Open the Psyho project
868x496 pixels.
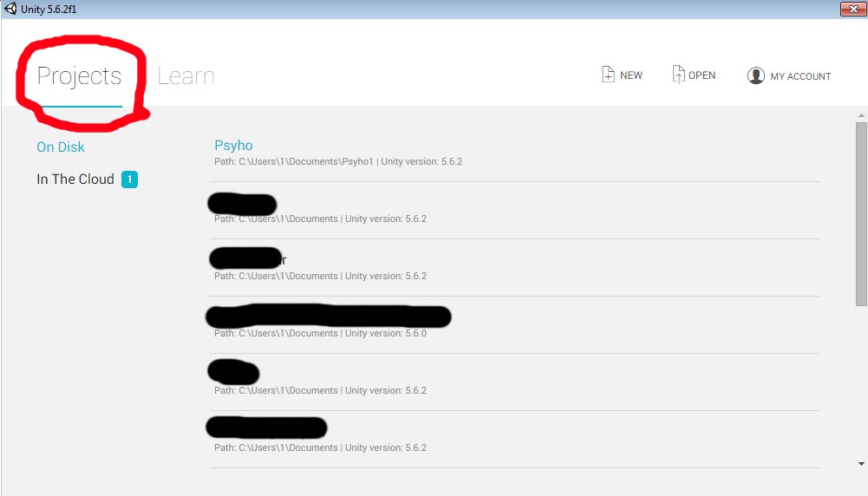[233, 145]
